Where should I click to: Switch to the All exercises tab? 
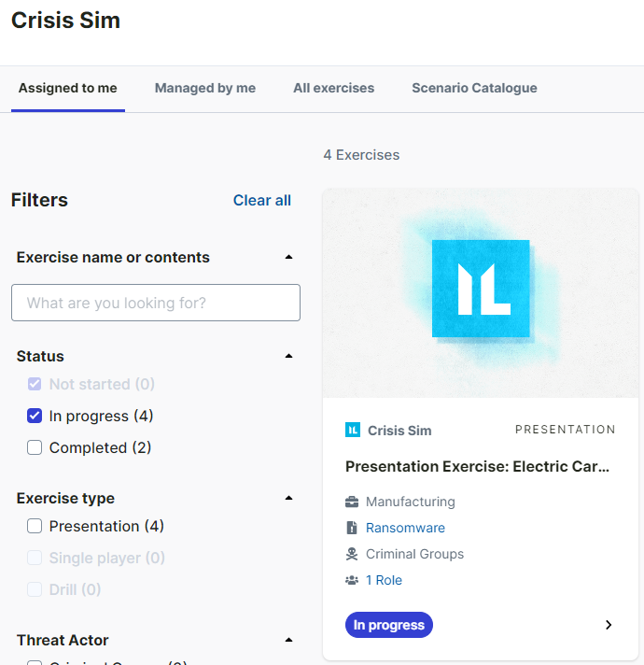(x=333, y=88)
